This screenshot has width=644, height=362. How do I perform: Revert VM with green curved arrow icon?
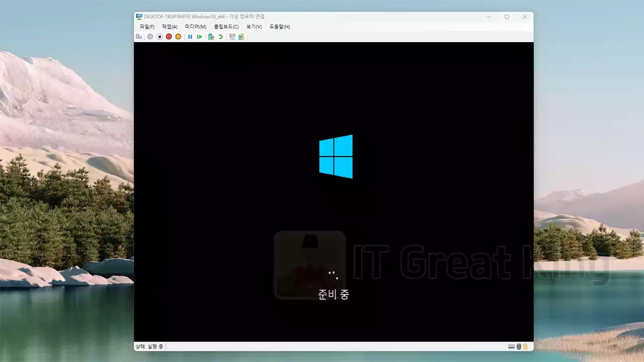pyautogui.click(x=220, y=37)
